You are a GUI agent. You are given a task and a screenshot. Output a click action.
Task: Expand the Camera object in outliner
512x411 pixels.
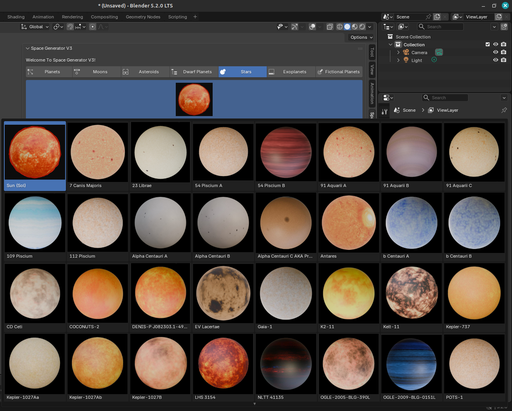[x=398, y=52]
